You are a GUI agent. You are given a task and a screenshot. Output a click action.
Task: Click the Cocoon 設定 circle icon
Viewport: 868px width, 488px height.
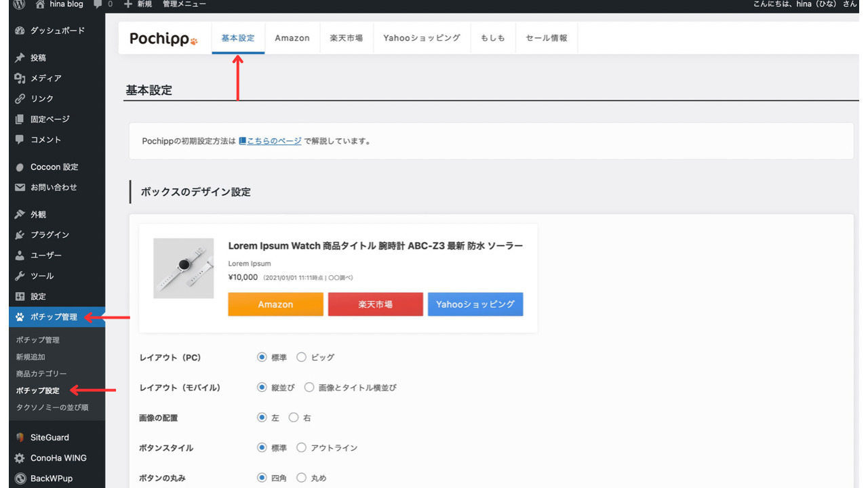pos(20,167)
